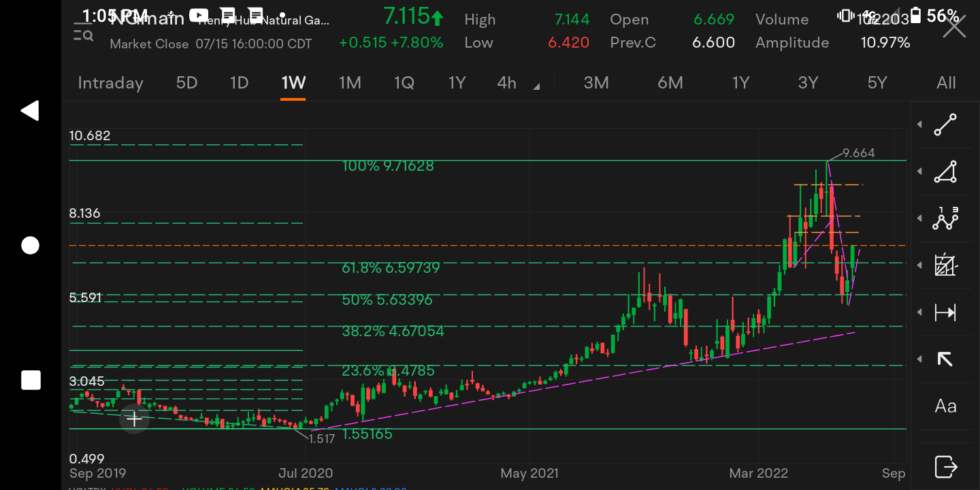Select the 5Y range button
The image size is (980, 490).
877,83
